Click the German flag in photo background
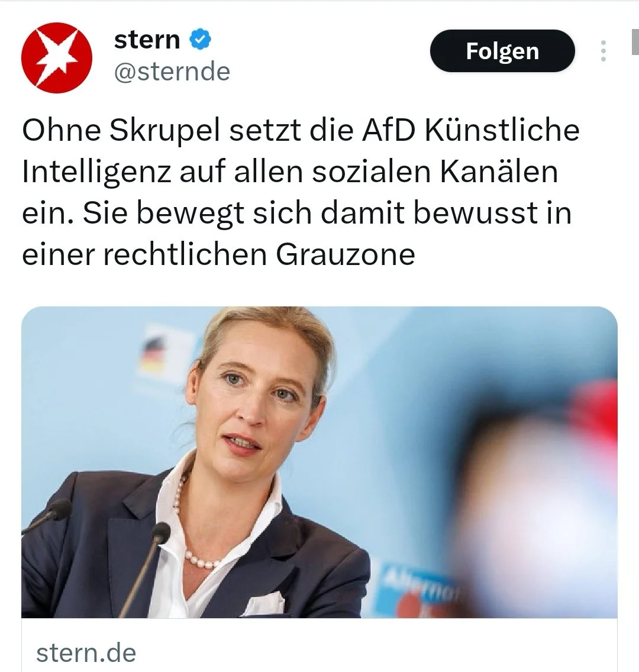639x672 pixels. point(153,354)
